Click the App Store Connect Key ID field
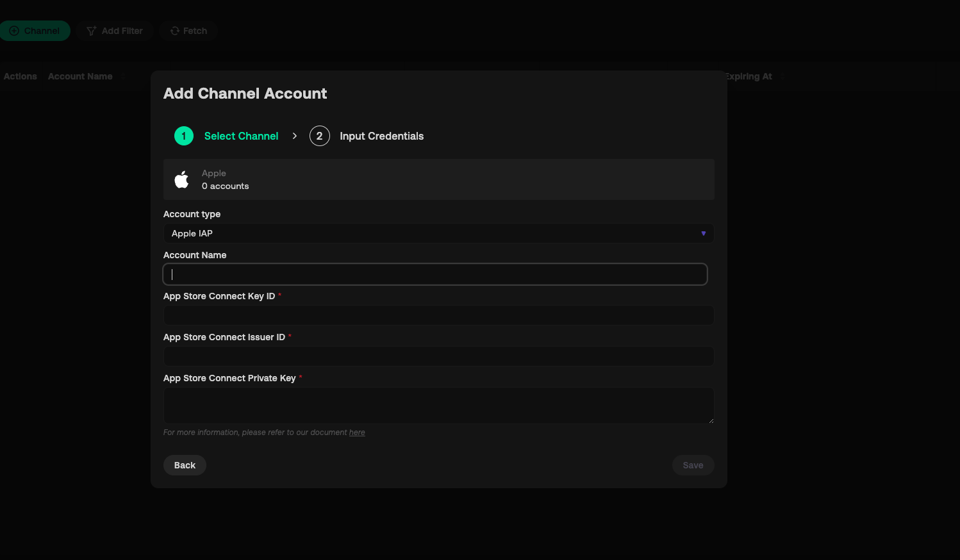Image resolution: width=960 pixels, height=560 pixels. [x=438, y=315]
